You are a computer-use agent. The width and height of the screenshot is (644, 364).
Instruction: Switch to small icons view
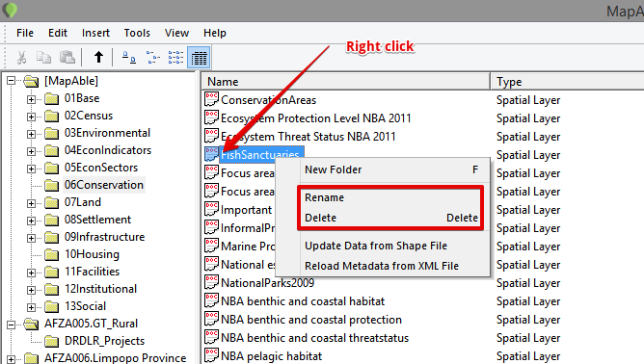[x=152, y=58]
